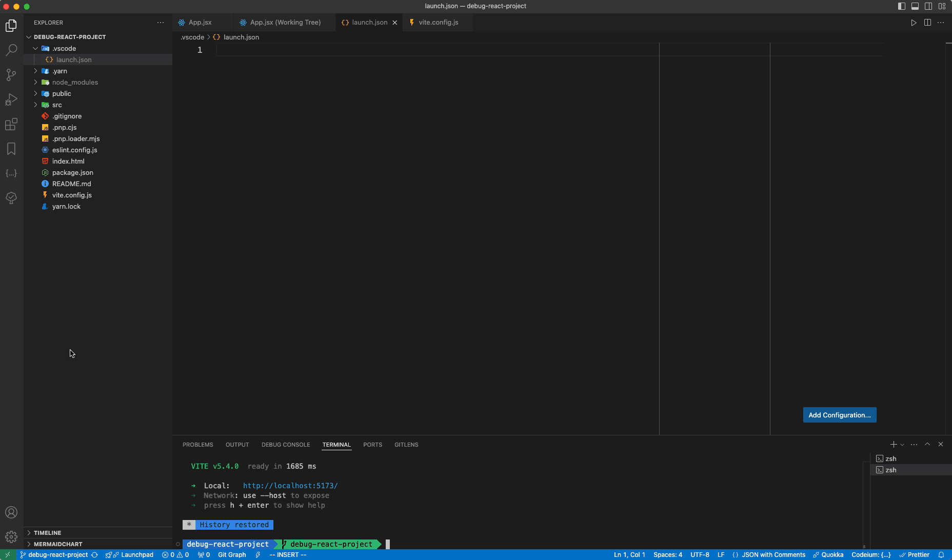
Task: Expand the src folder
Action: point(36,105)
